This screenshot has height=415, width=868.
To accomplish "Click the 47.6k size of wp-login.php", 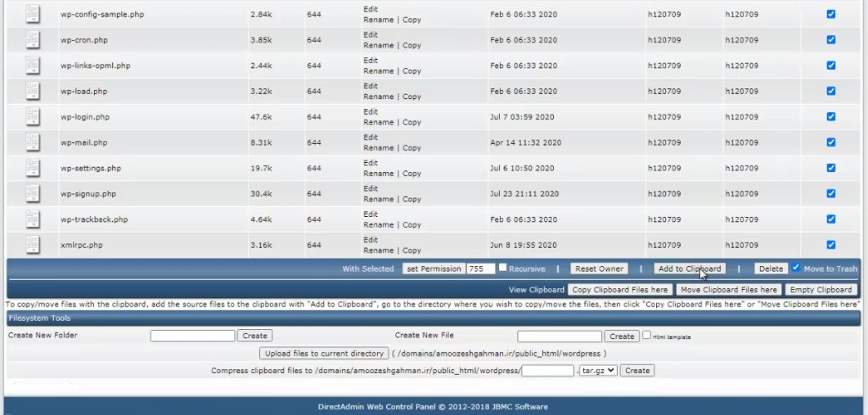I will tap(261, 117).
